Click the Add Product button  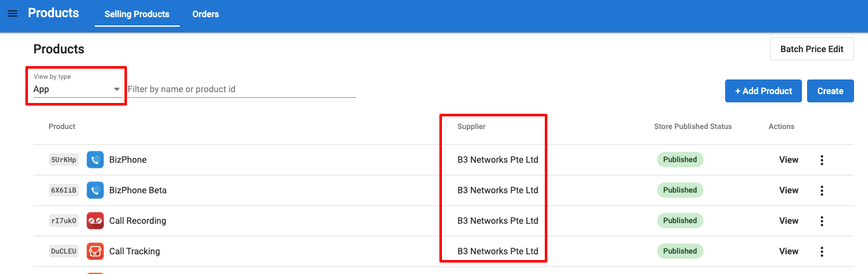(763, 91)
